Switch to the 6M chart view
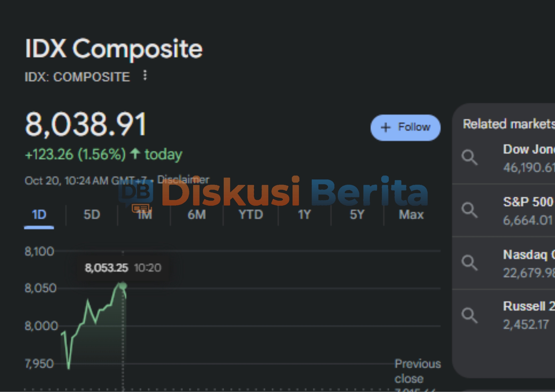The width and height of the screenshot is (555, 392). [197, 214]
